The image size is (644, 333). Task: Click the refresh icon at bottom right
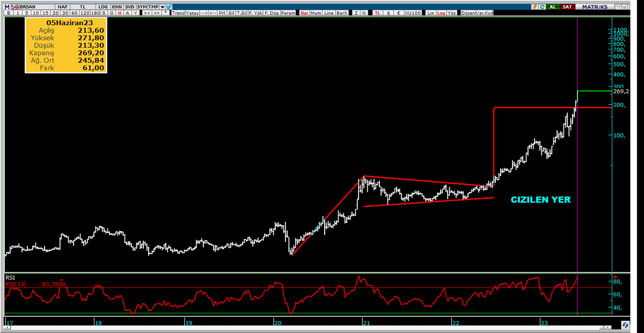pos(625,325)
